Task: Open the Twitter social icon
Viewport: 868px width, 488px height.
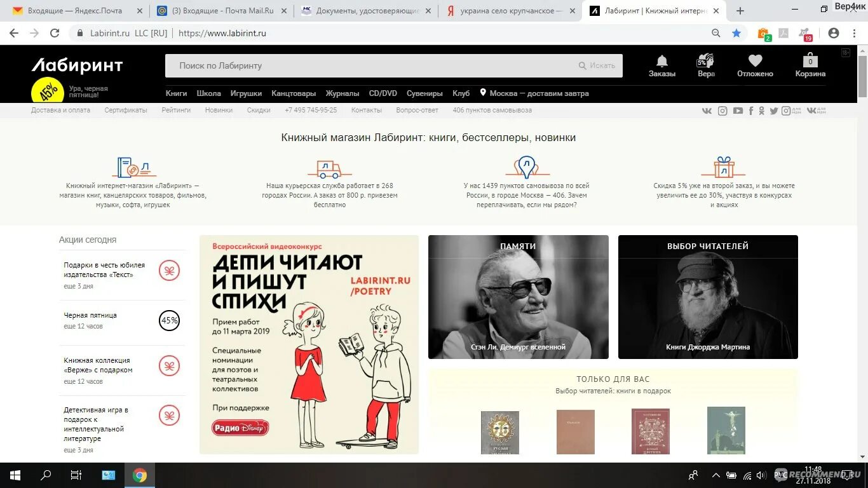Action: click(x=773, y=111)
